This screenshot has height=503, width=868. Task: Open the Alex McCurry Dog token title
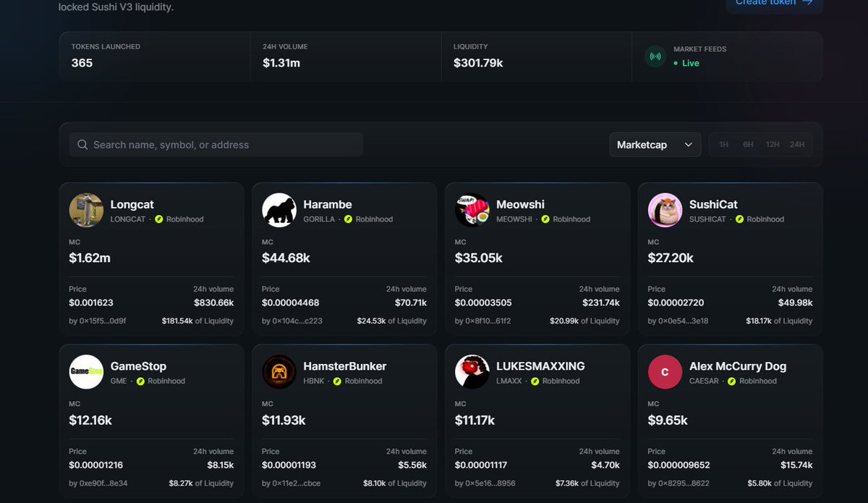738,366
